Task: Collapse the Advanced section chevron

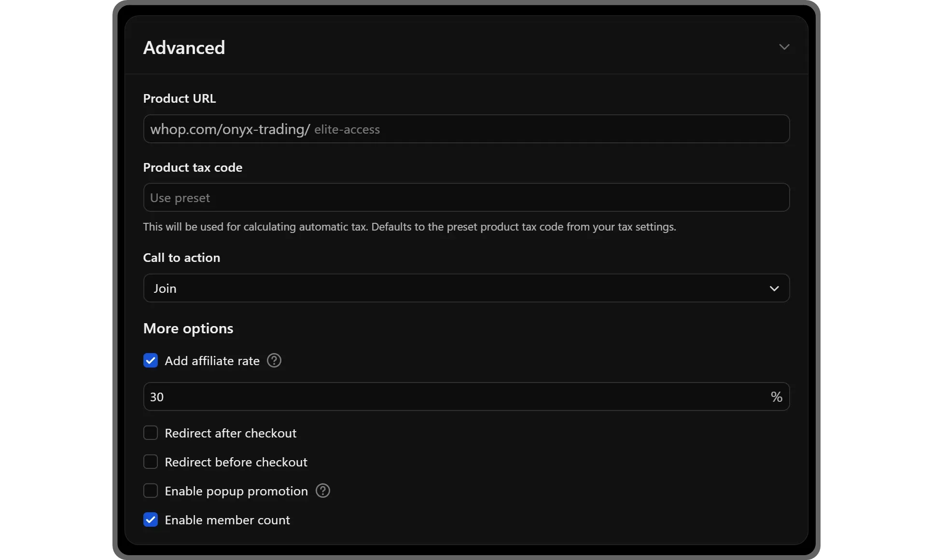Action: [784, 47]
